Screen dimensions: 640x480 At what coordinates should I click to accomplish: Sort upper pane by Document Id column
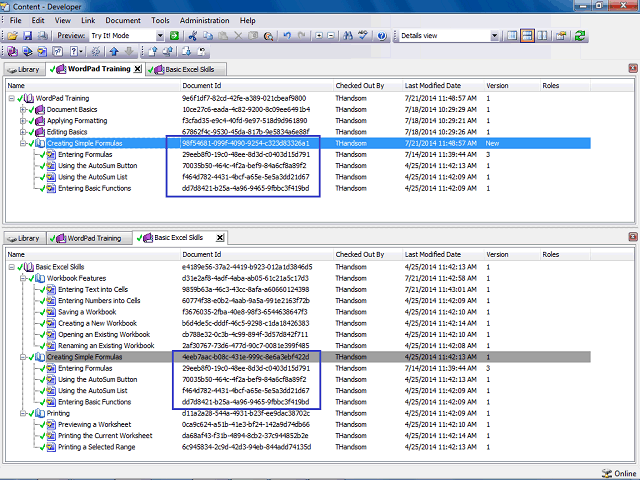257,86
